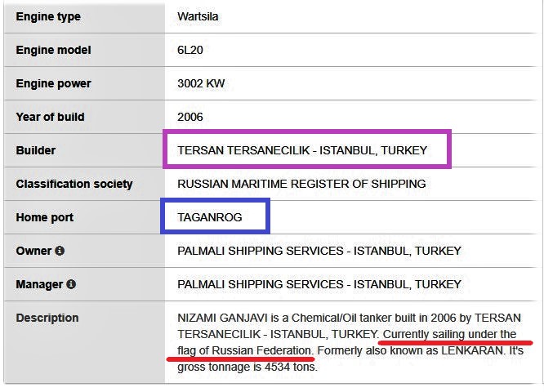
Task: Click the info icon beside Manager
Action: [x=71, y=284]
